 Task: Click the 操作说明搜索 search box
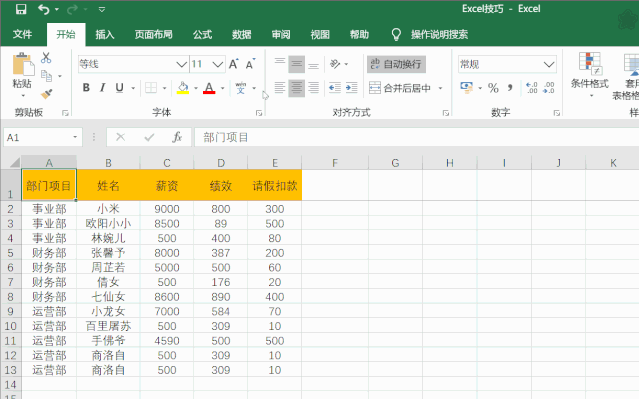(x=439, y=35)
